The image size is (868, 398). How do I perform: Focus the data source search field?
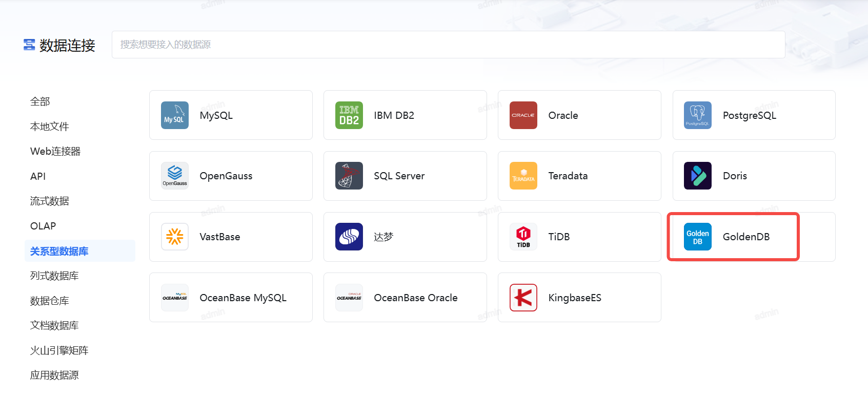(x=449, y=45)
